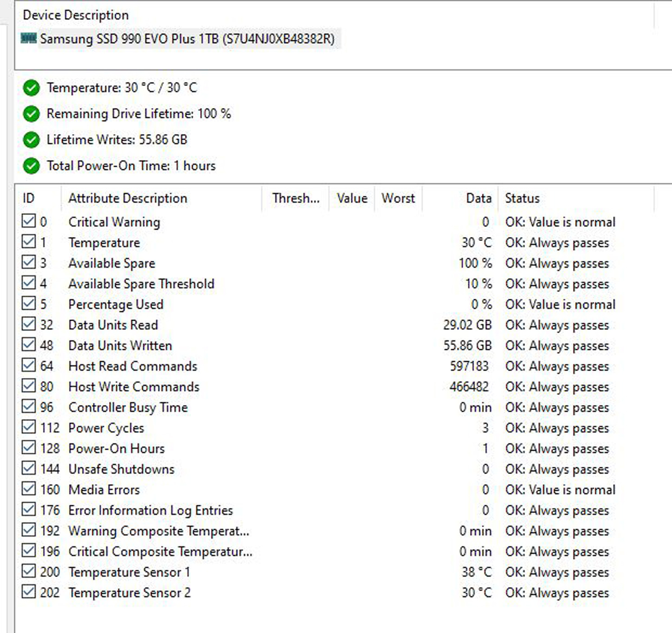Image resolution: width=672 pixels, height=633 pixels.
Task: Sort by the Data column header
Action: pos(460,198)
